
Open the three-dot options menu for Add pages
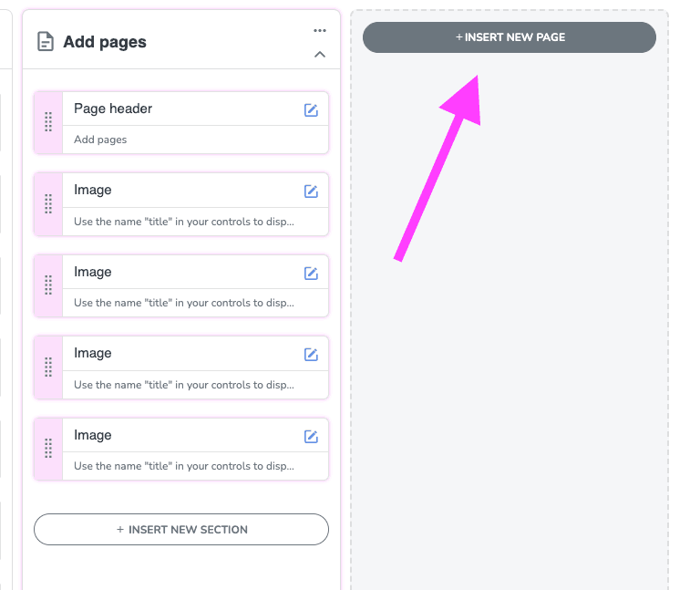(x=319, y=31)
